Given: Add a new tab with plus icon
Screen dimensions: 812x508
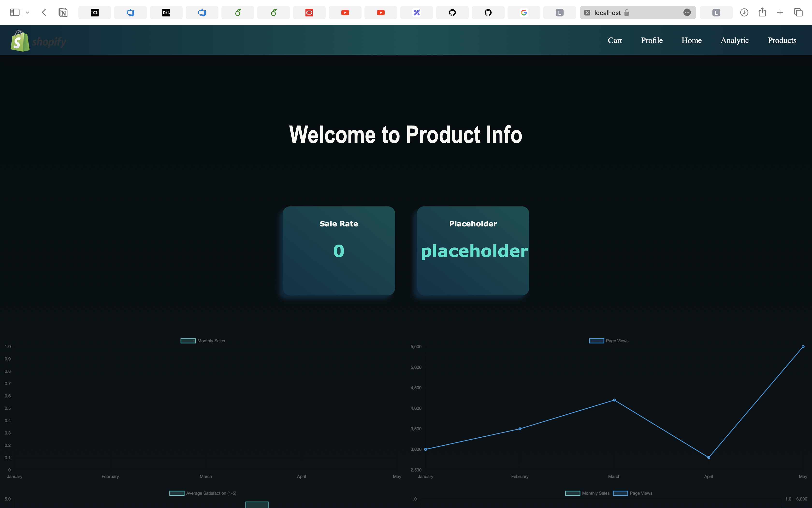Looking at the screenshot, I should point(780,12).
